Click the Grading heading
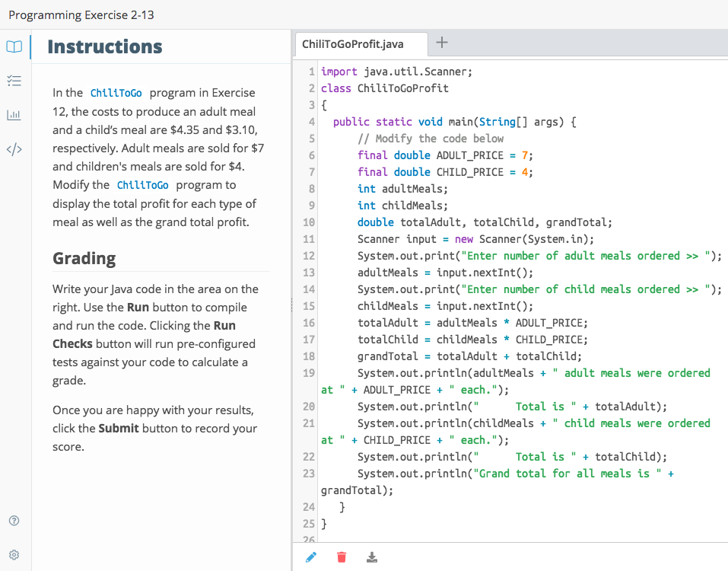This screenshot has width=728, height=571. 84,258
